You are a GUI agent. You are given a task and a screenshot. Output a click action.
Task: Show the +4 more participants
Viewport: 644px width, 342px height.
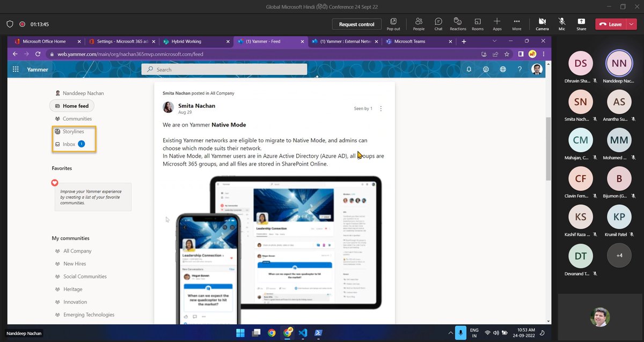619,256
